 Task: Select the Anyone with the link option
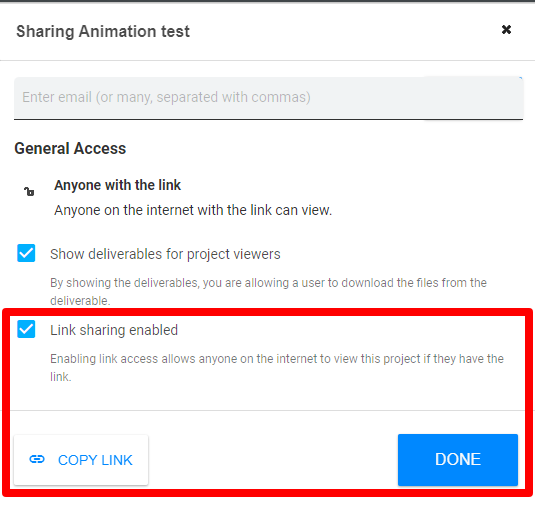[x=117, y=185]
